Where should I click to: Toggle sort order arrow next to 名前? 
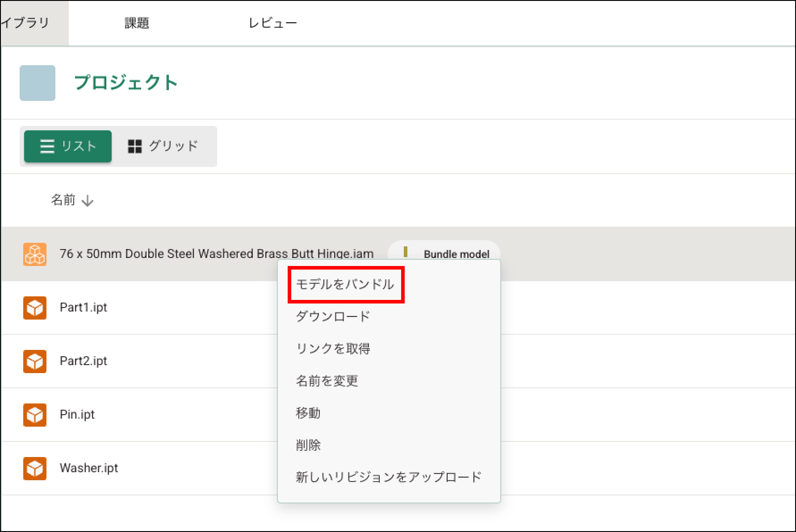tap(88, 201)
